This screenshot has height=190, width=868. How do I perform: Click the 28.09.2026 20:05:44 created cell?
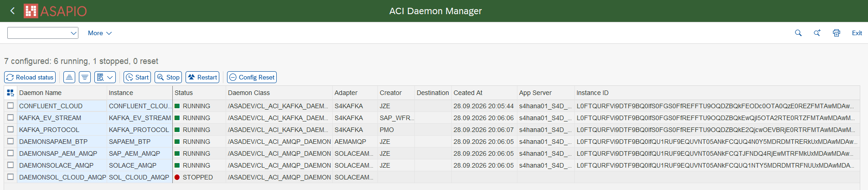pyautogui.click(x=484, y=106)
